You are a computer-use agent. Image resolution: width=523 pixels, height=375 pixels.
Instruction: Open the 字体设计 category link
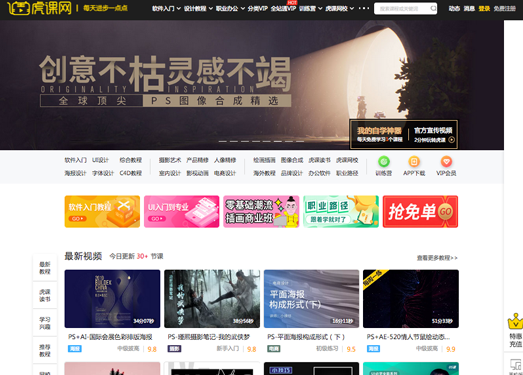click(103, 173)
